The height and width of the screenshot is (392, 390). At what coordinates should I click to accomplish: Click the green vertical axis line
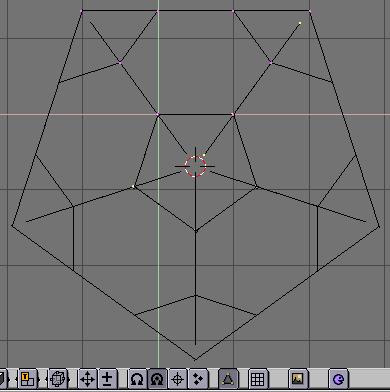(x=159, y=183)
